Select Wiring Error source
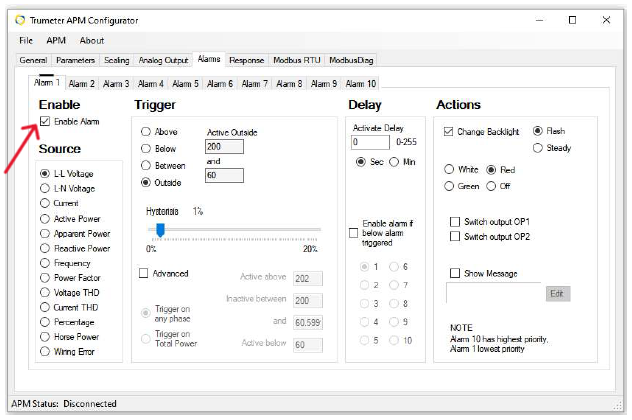 pyautogui.click(x=45, y=351)
